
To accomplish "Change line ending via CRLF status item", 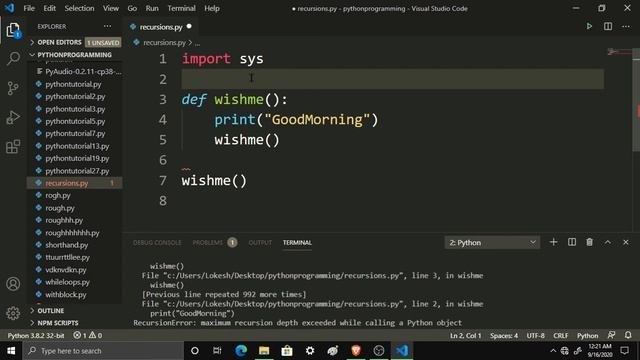I will tap(560, 336).
